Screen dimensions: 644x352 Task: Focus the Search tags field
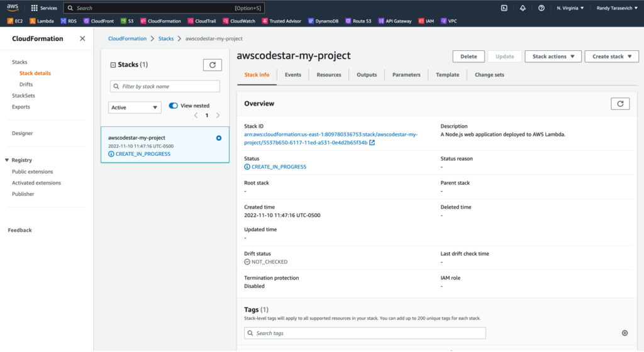pyautogui.click(x=365, y=333)
